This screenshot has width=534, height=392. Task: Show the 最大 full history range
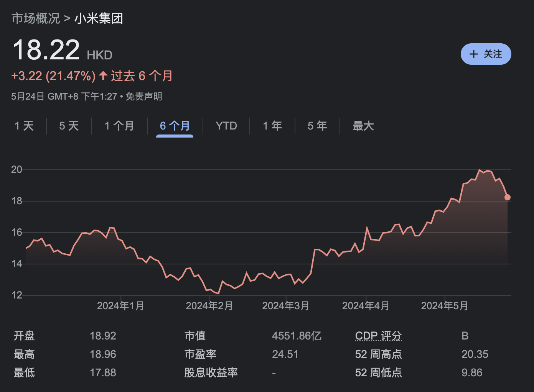pyautogui.click(x=363, y=126)
